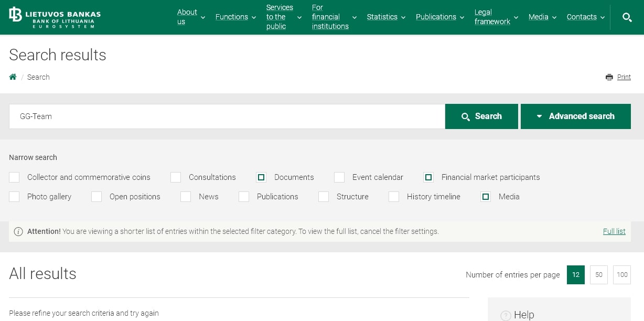The width and height of the screenshot is (644, 321).
Task: Click the 'Number of entries per page' label
Action: click(x=513, y=275)
